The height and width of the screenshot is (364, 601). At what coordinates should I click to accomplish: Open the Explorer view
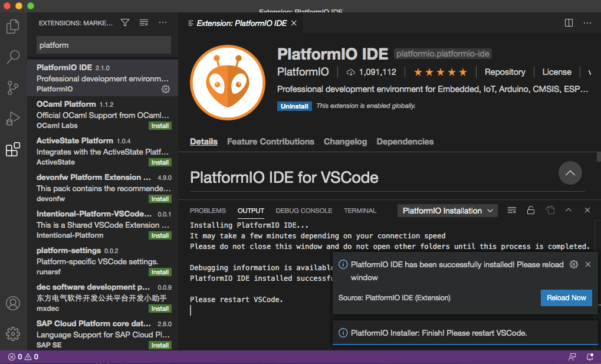click(13, 26)
